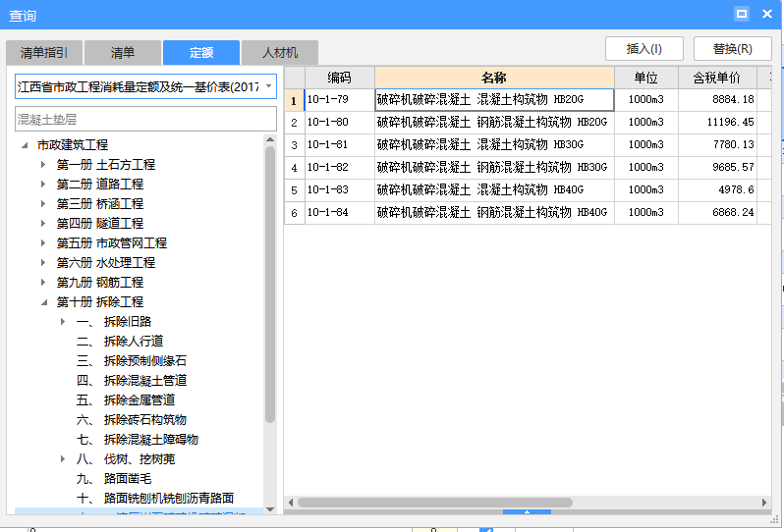This screenshot has height=532, width=784.
Task: Collapse 第十册 拆除工程 node arrow
Action: [44, 302]
